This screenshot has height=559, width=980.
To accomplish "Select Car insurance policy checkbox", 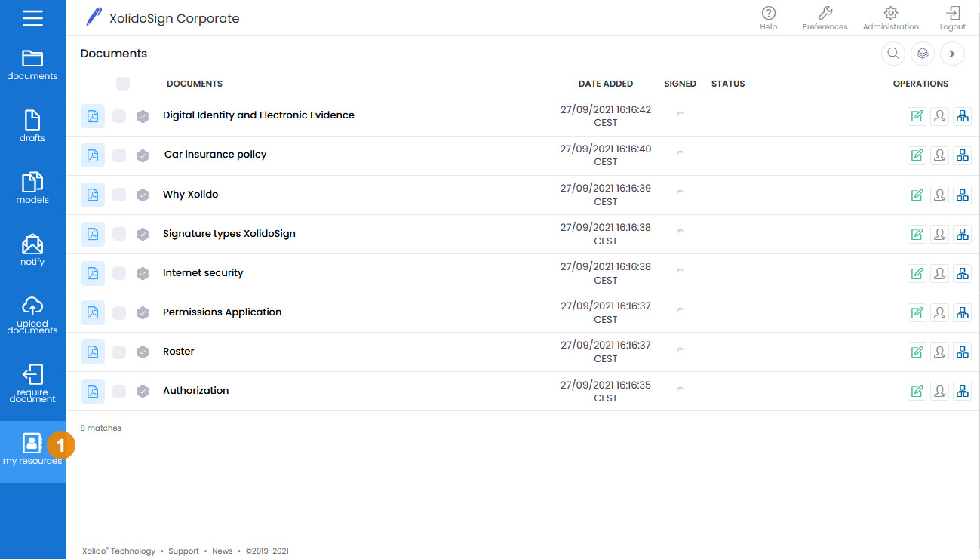I will [119, 155].
